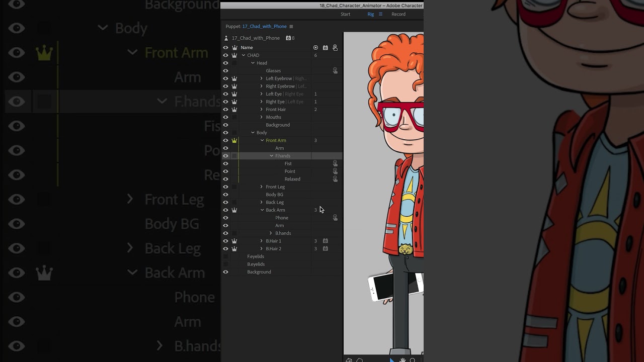
Task: Show the F.eyelids layer via visibility box
Action: [225, 256]
